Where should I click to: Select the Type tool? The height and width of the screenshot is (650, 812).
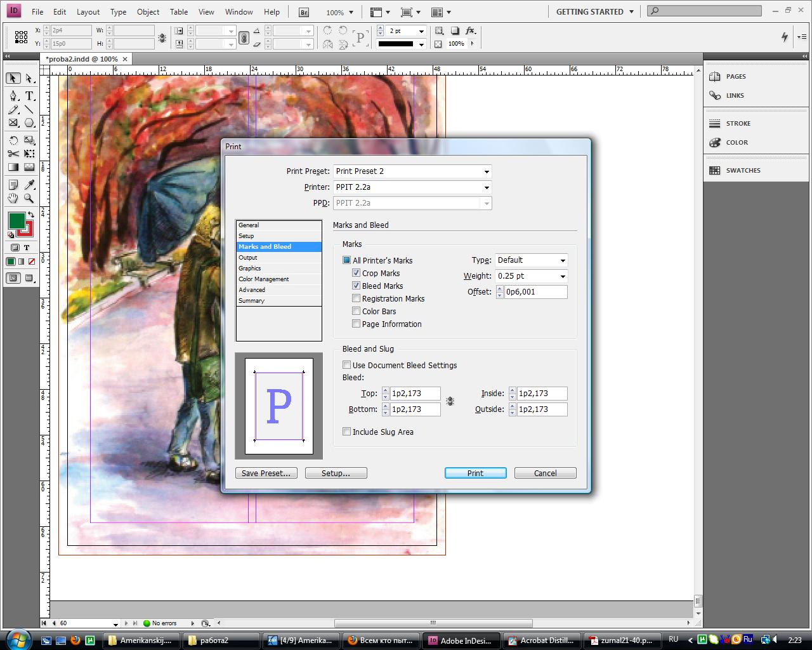pyautogui.click(x=29, y=96)
